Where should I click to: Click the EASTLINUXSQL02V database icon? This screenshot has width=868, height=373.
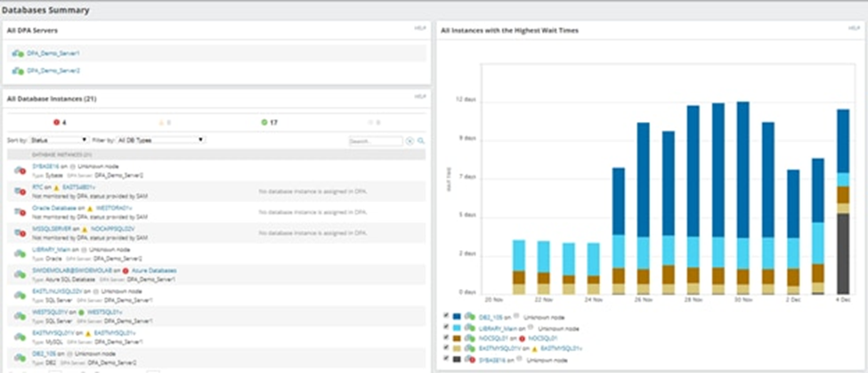20,295
